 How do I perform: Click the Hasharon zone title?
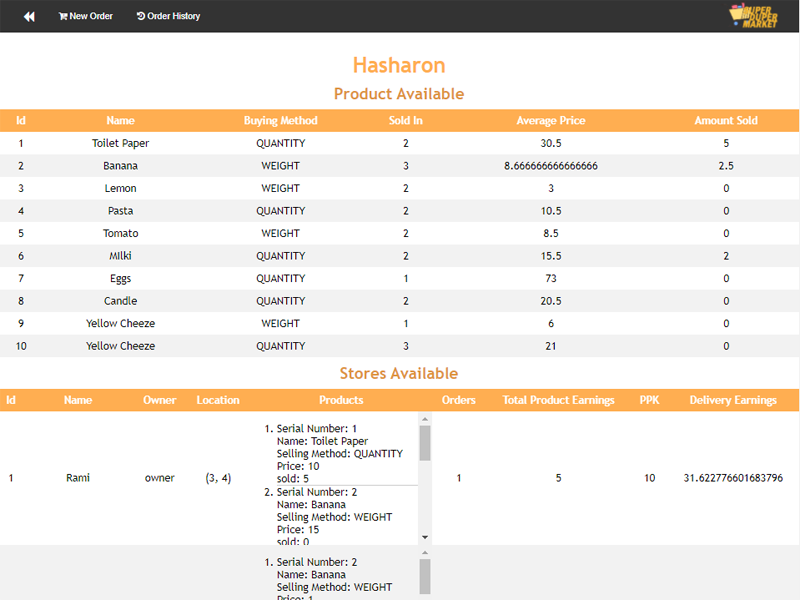tap(399, 65)
